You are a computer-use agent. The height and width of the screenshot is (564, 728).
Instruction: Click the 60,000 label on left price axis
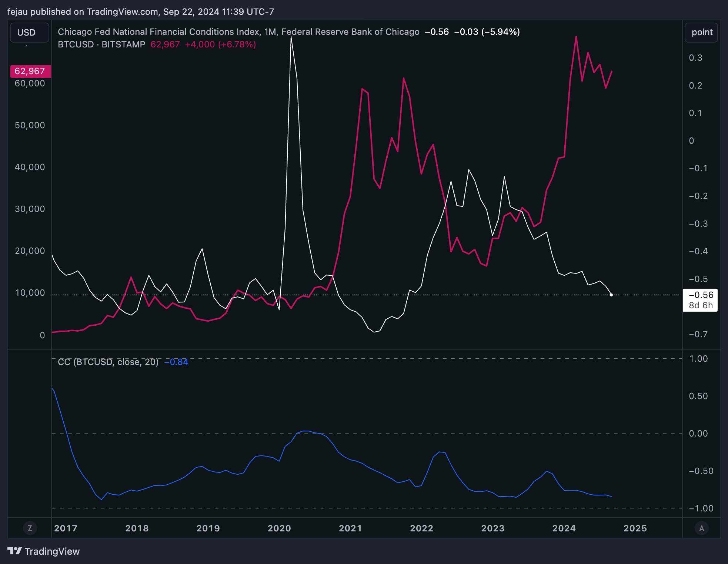pyautogui.click(x=30, y=83)
